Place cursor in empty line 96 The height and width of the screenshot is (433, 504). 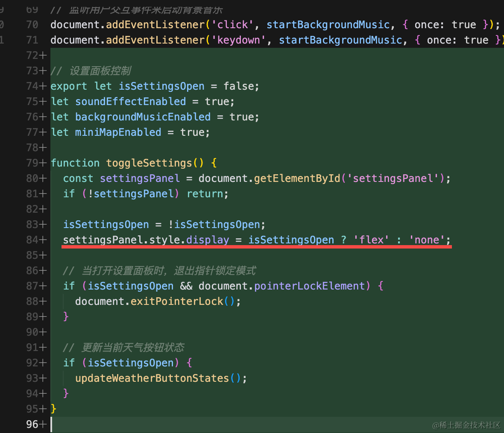[x=277, y=424]
